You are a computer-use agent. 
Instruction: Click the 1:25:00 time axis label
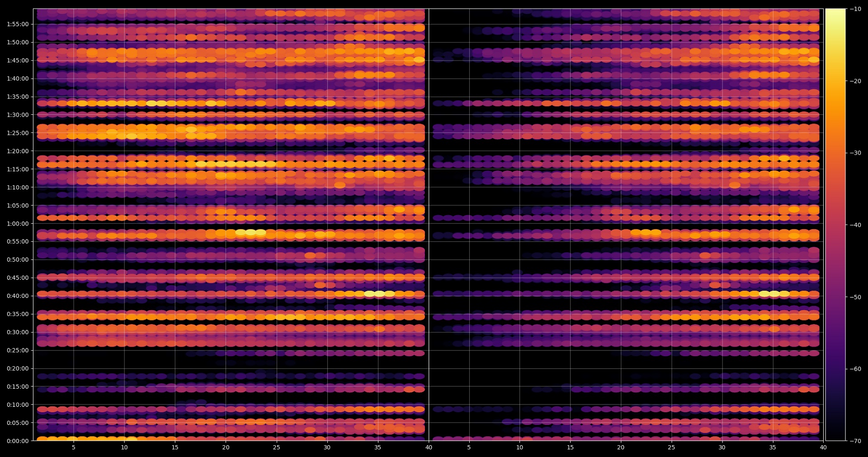pos(18,133)
